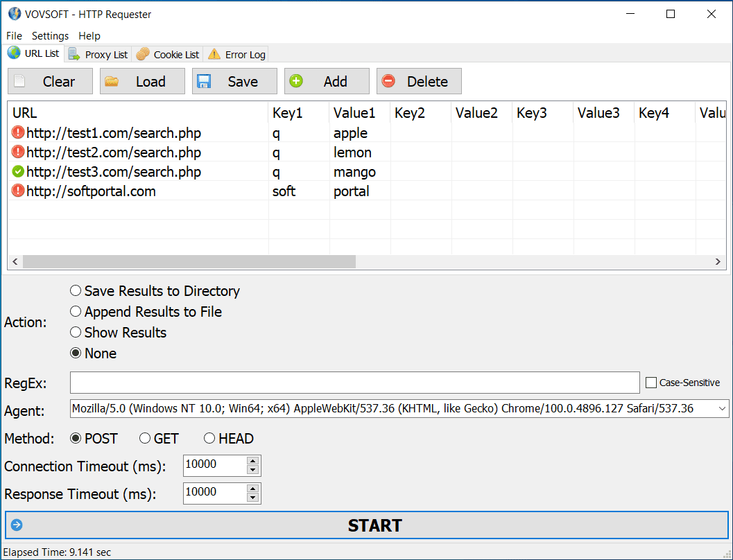Click the URL column header
Image resolution: width=733 pixels, height=560 pixels.
point(139,112)
